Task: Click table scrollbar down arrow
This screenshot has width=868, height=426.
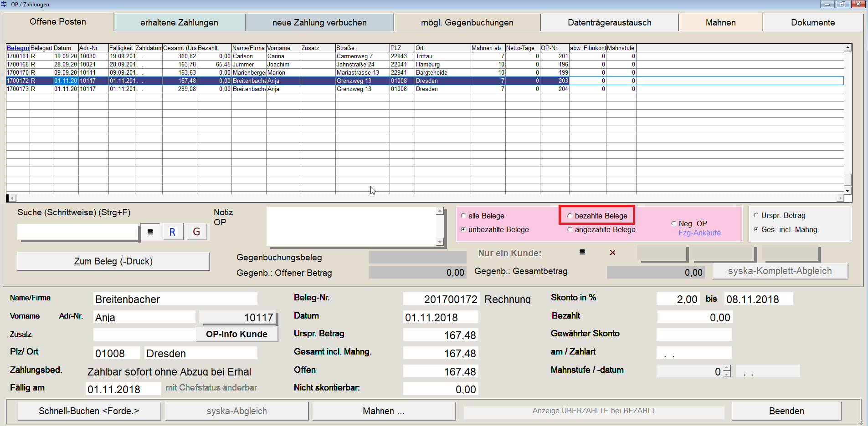Action: [x=847, y=191]
